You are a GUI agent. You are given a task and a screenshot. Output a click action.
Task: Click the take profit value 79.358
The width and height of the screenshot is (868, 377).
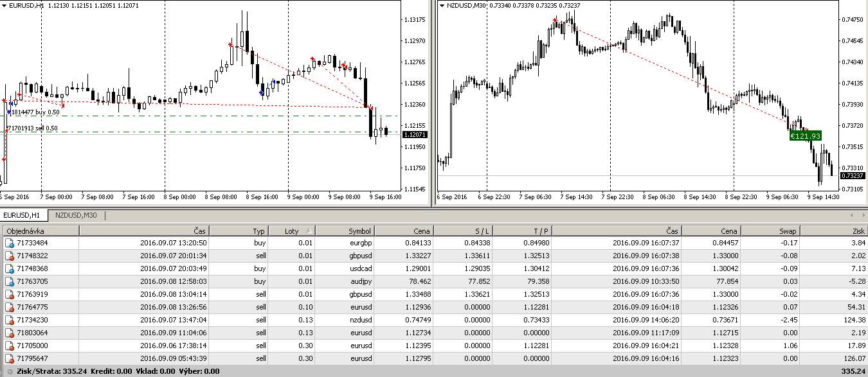(538, 282)
